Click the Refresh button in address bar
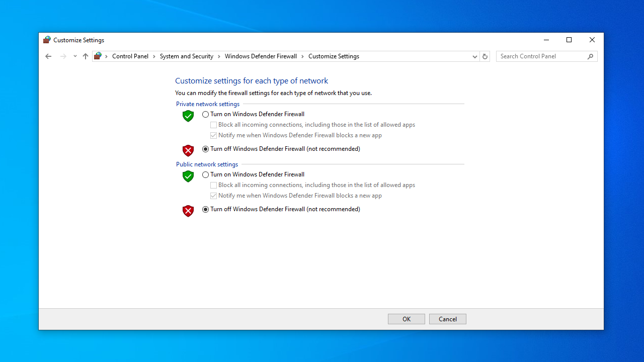The width and height of the screenshot is (644, 362). coord(485,56)
